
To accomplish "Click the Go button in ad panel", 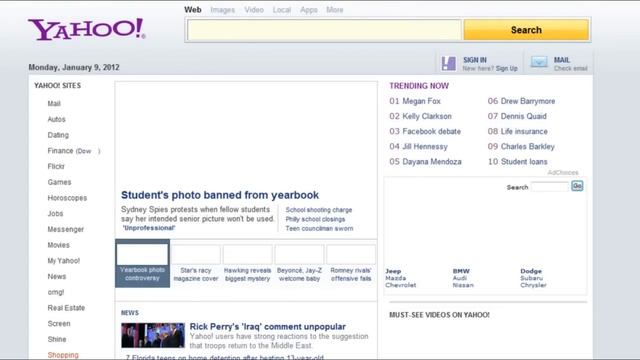I will click(x=577, y=186).
